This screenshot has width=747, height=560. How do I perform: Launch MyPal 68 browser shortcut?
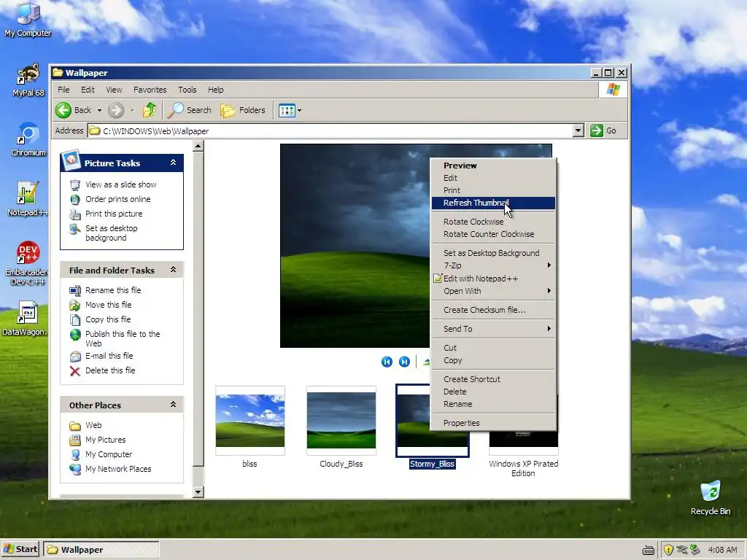28,80
